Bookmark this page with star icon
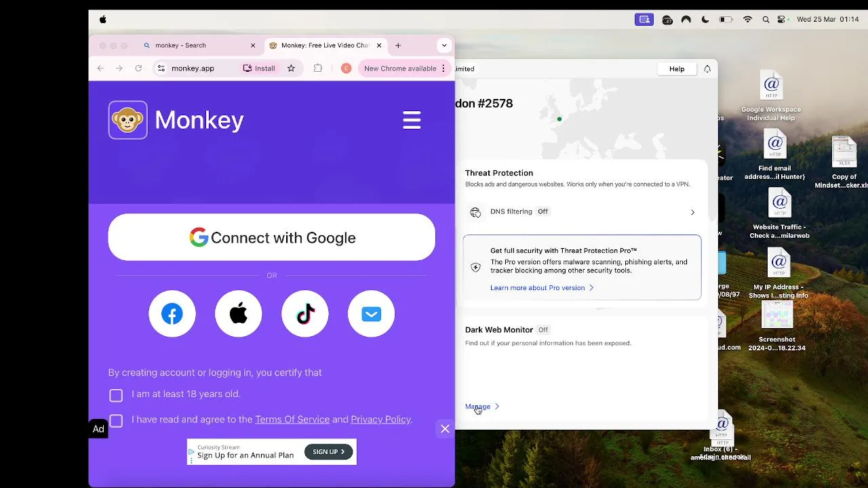868x488 pixels. click(x=291, y=68)
